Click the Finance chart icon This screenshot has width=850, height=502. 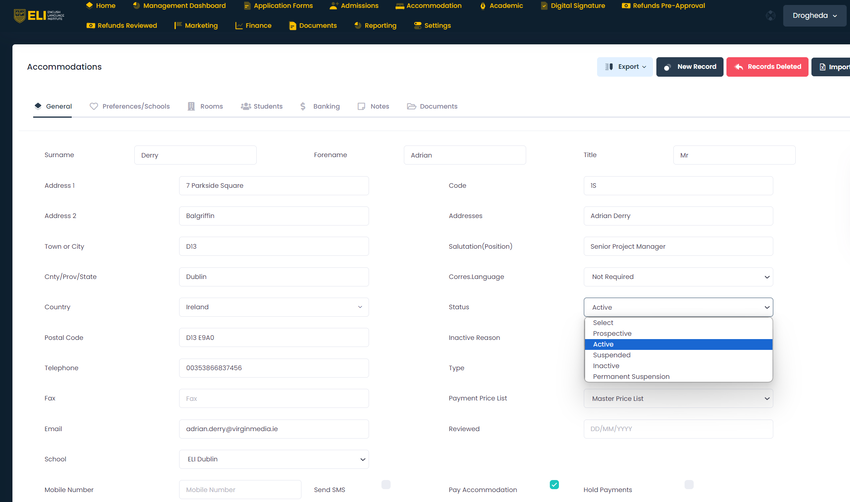239,26
